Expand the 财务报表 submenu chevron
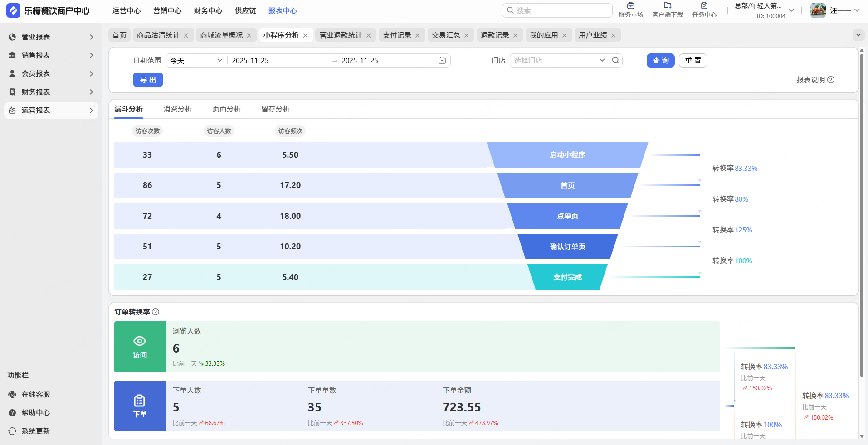 (x=92, y=92)
